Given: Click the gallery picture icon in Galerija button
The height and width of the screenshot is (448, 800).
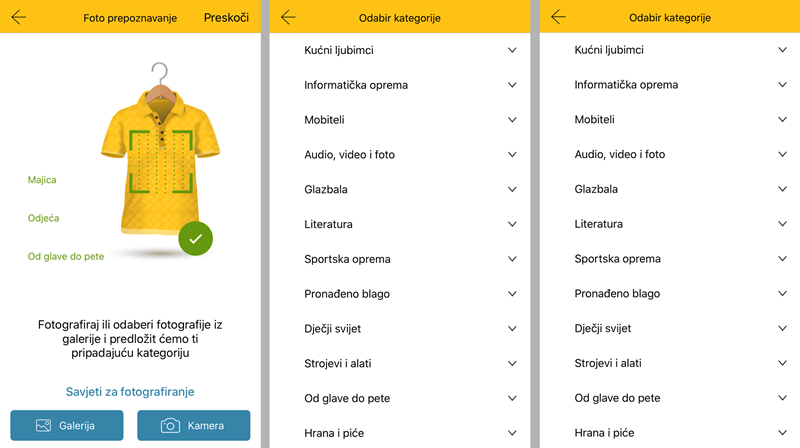Looking at the screenshot, I should pyautogui.click(x=43, y=426).
